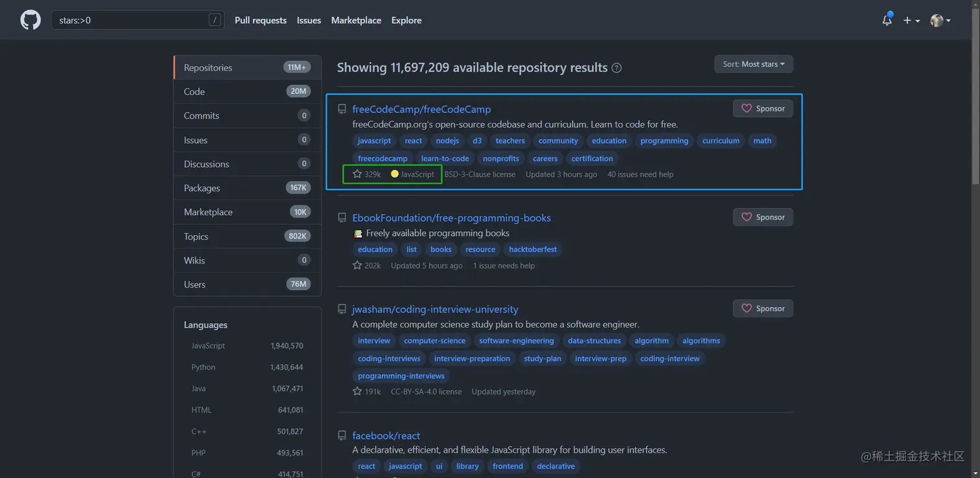This screenshot has height=478, width=980.
Task: Go to Pull requests
Action: click(261, 20)
